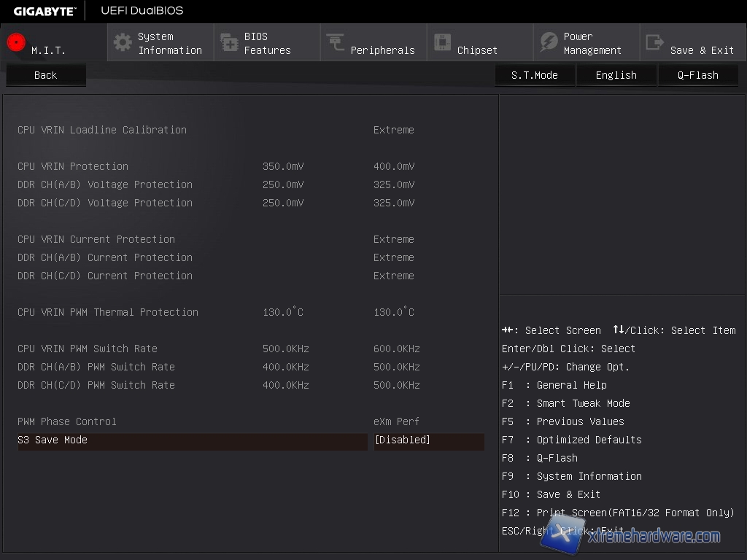Image resolution: width=747 pixels, height=560 pixels.
Task: Edit CPU VRIN Protection 400.0mV value
Action: click(x=393, y=166)
